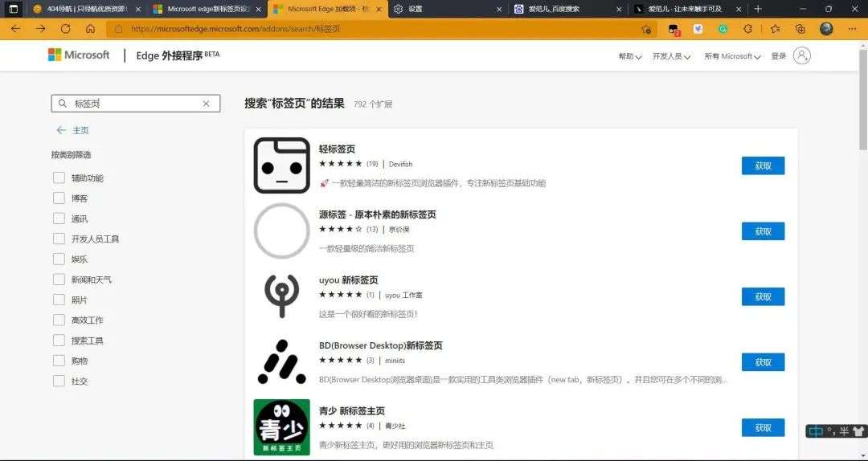Check the 娱乐 category filter
This screenshot has height=461, width=868.
pyautogui.click(x=59, y=259)
